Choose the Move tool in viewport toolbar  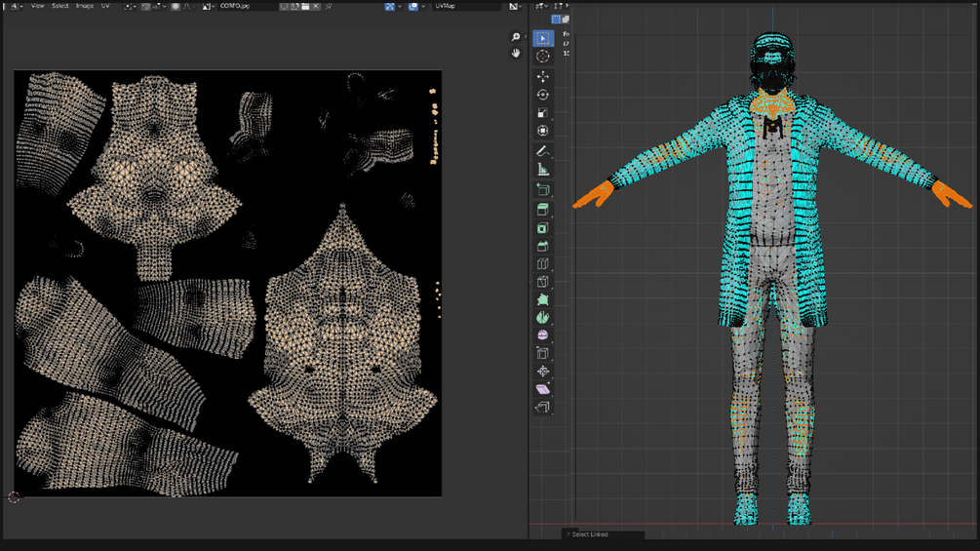tap(543, 76)
